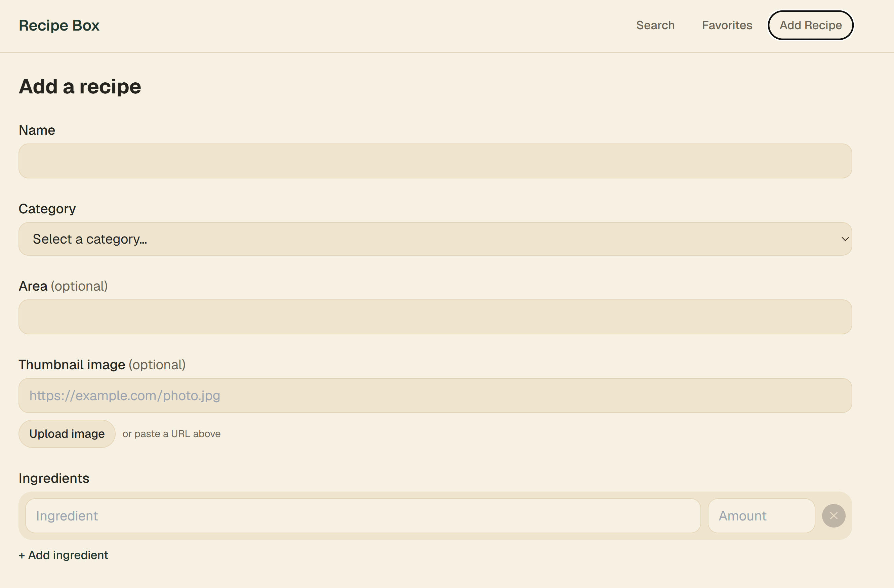
Task: Focus the Area text field
Action: 435,317
